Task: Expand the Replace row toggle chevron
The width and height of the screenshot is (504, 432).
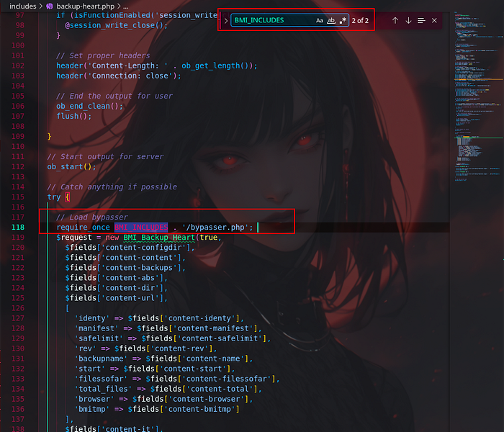Action: coord(226,21)
